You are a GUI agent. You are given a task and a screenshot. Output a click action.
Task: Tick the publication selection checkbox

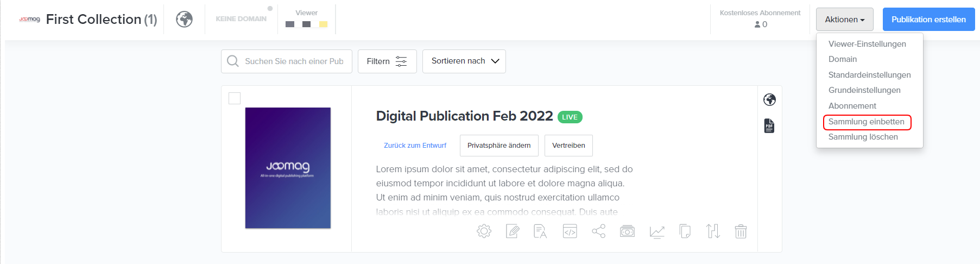235,98
